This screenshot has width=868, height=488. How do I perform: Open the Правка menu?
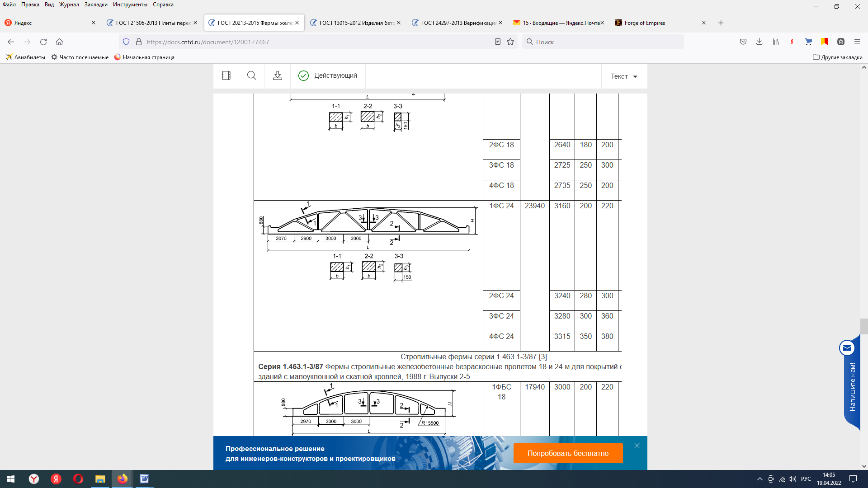point(30,5)
